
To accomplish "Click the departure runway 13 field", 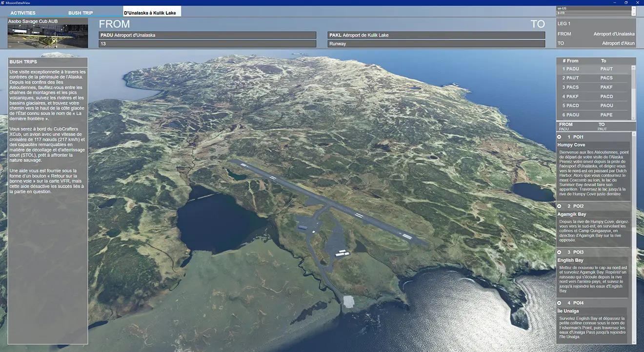I will pyautogui.click(x=207, y=44).
